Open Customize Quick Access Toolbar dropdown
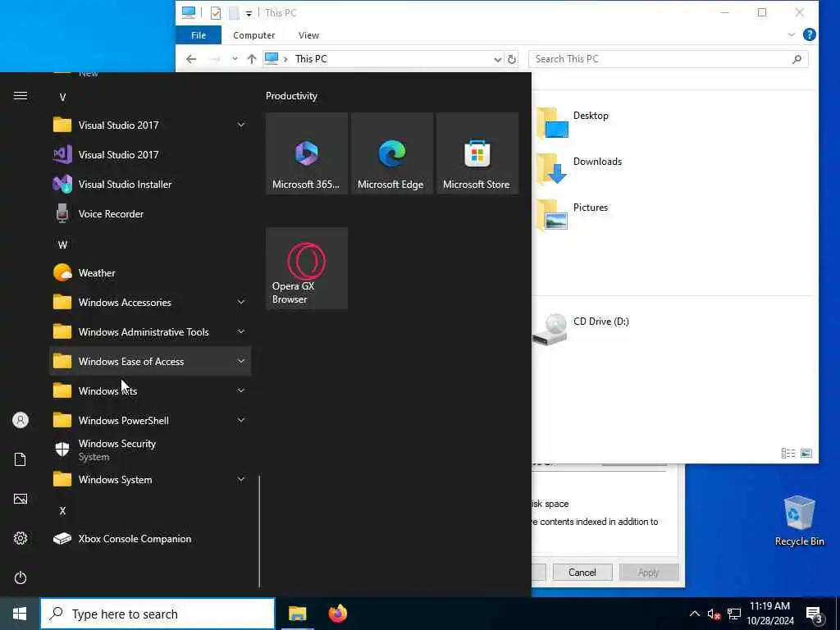The height and width of the screenshot is (630, 840). (x=249, y=13)
